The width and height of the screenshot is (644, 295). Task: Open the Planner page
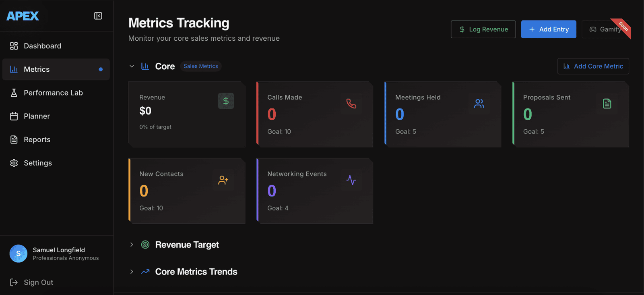(37, 116)
